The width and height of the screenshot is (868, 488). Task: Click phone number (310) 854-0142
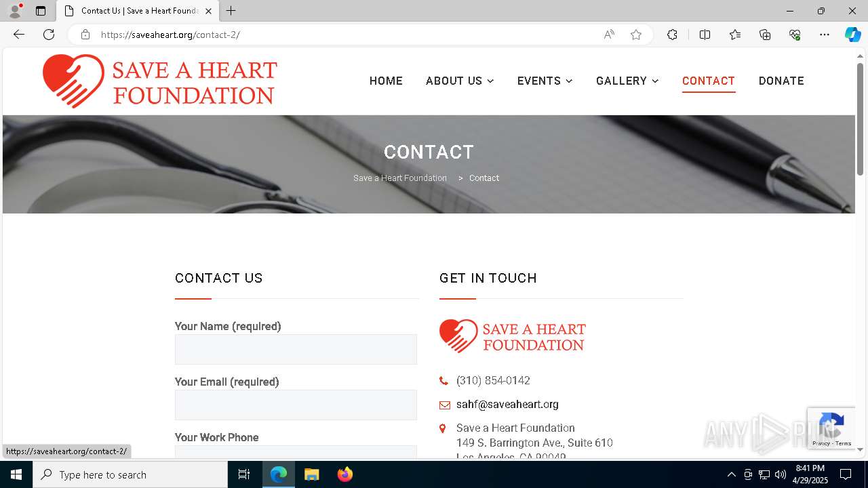493,381
